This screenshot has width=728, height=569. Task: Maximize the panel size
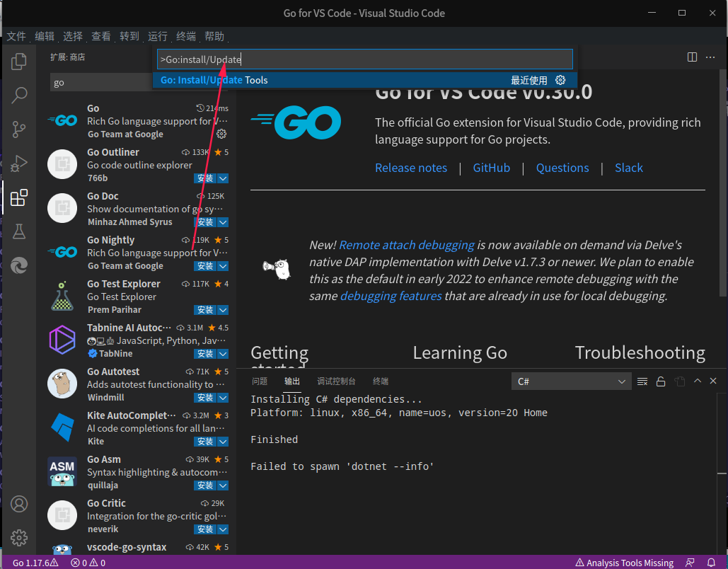(698, 381)
